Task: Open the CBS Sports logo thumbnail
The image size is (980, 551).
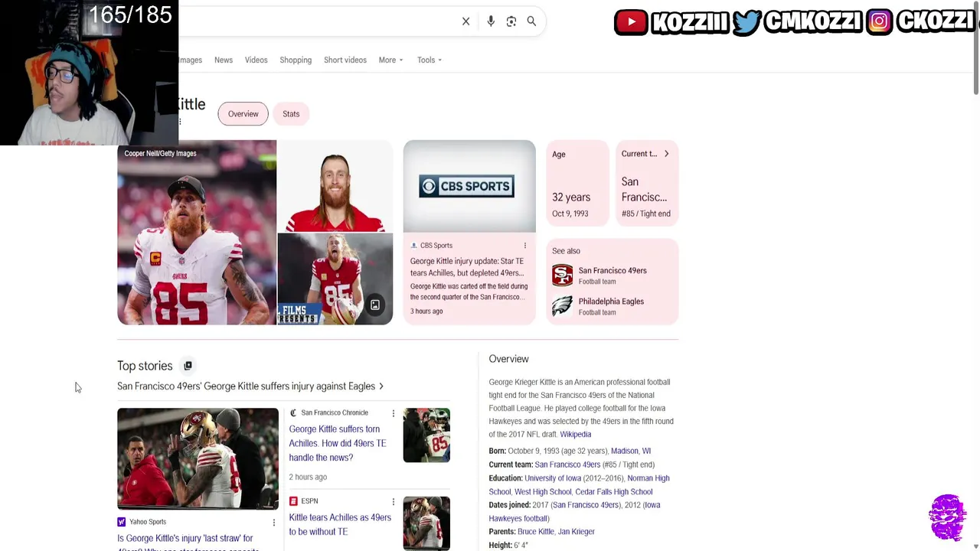Action: point(469,186)
